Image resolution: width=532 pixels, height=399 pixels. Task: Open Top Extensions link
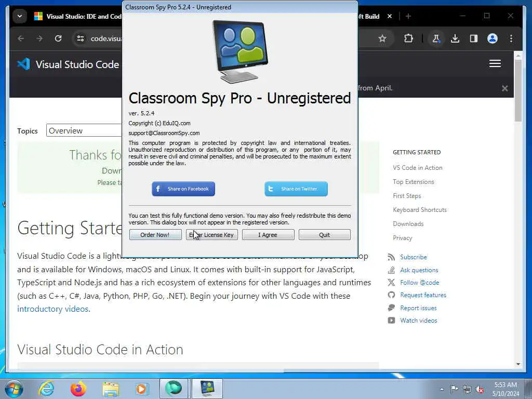tap(414, 182)
